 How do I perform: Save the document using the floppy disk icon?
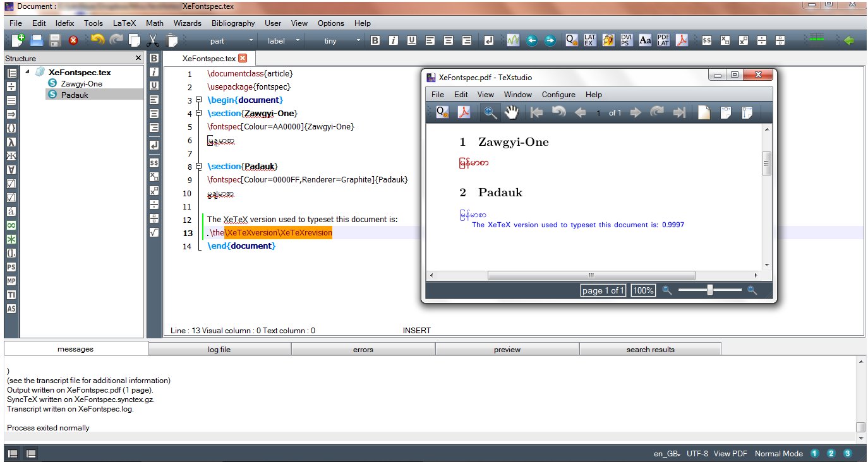55,40
